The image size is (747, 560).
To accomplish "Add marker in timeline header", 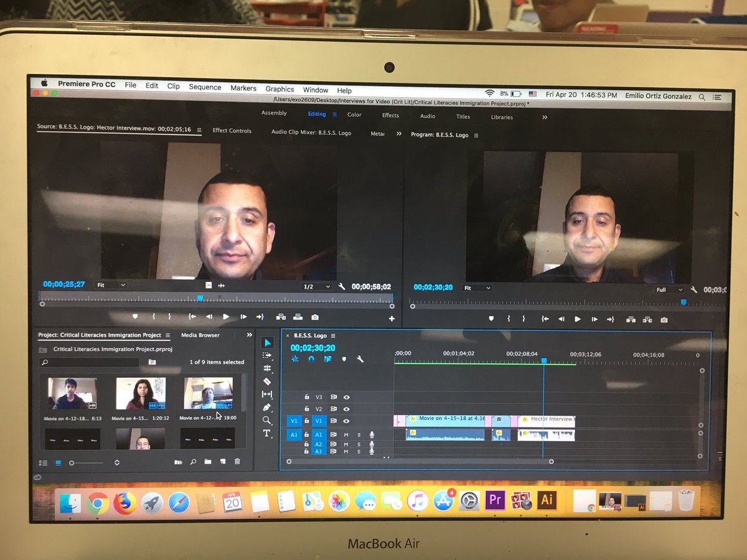I will (x=344, y=359).
